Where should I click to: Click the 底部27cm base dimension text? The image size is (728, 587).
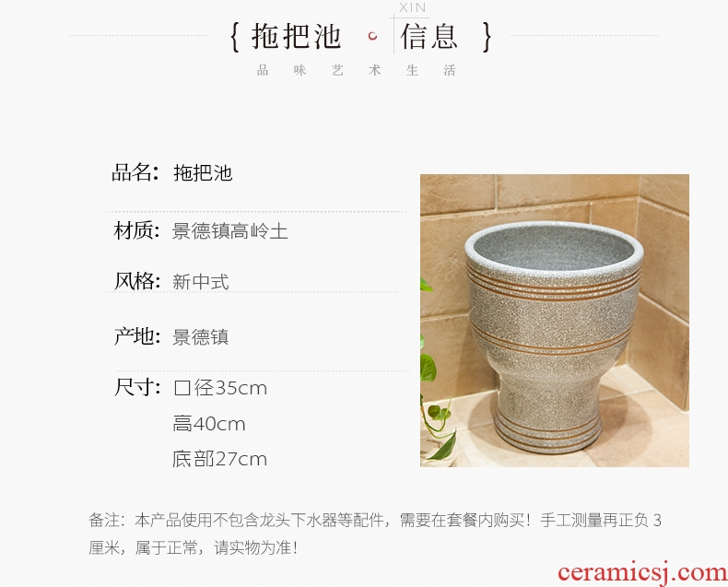[219, 459]
